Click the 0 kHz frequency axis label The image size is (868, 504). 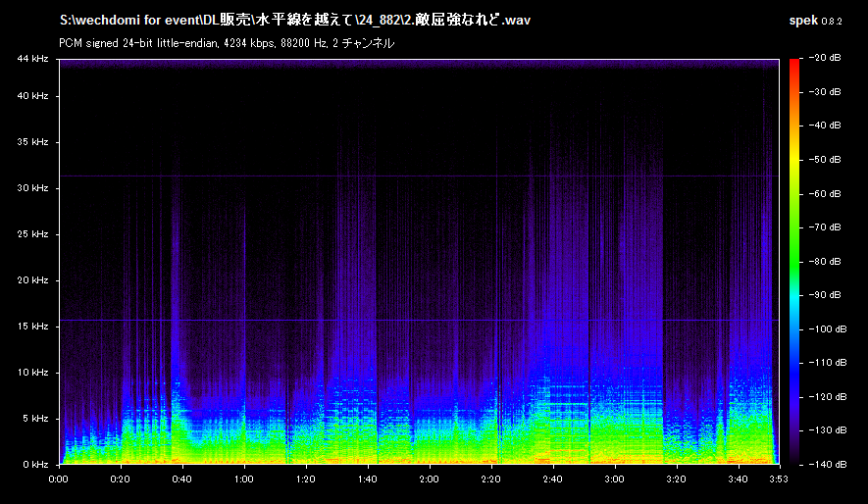[35, 465]
